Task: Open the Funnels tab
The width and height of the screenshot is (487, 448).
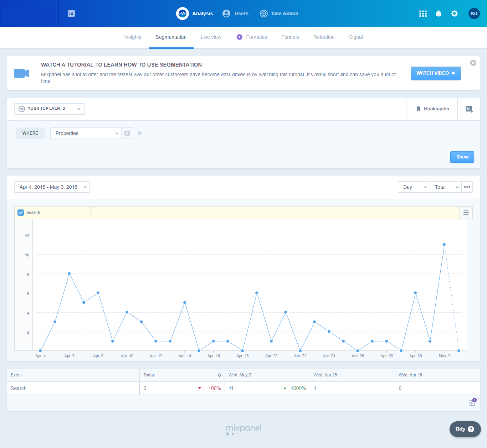Action: (290, 37)
